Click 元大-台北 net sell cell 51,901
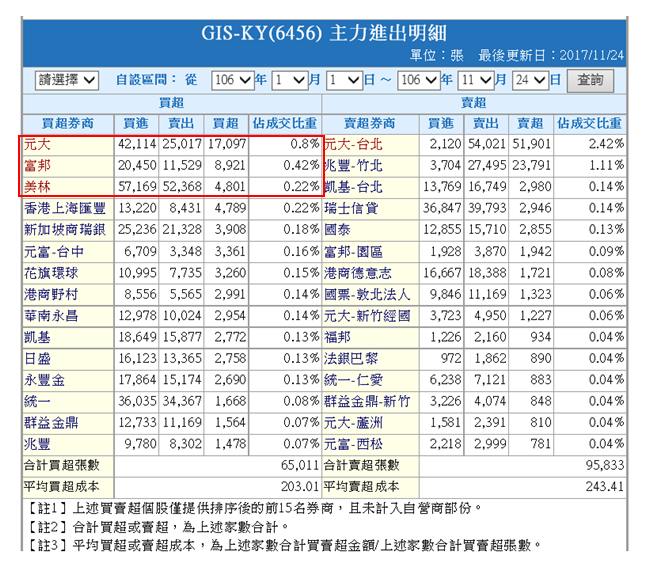Viewport: 651px width, 567px height. 531,144
